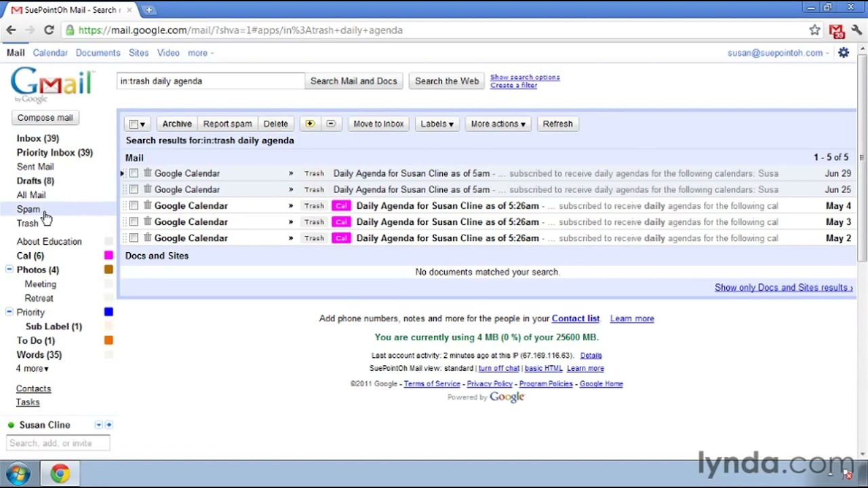
Task: Click Search Mail and Docs
Action: click(353, 81)
